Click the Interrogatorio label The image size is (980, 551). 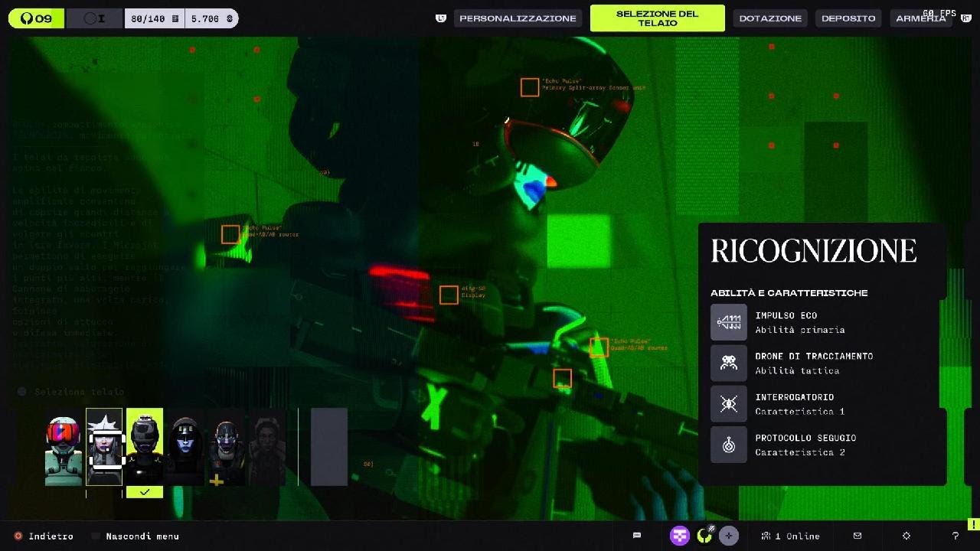[795, 397]
